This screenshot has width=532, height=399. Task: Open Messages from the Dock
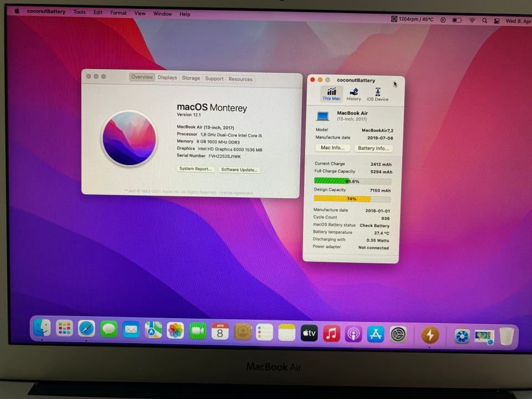pos(109,329)
